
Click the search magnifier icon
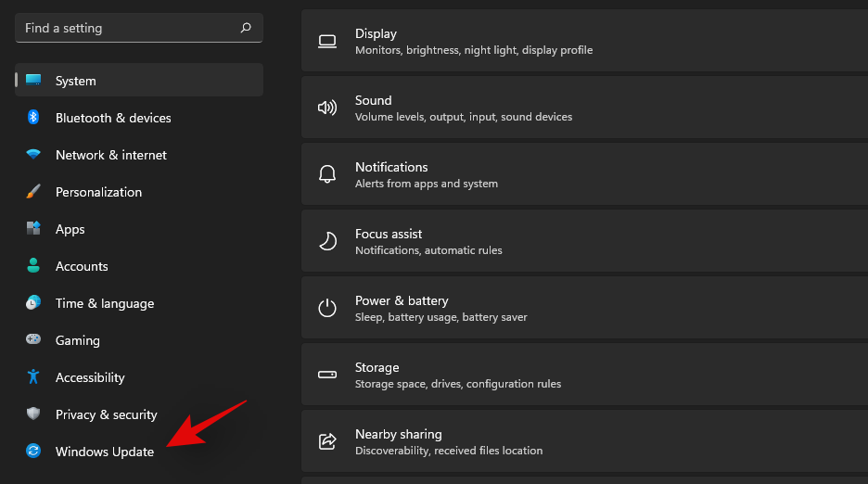[246, 28]
